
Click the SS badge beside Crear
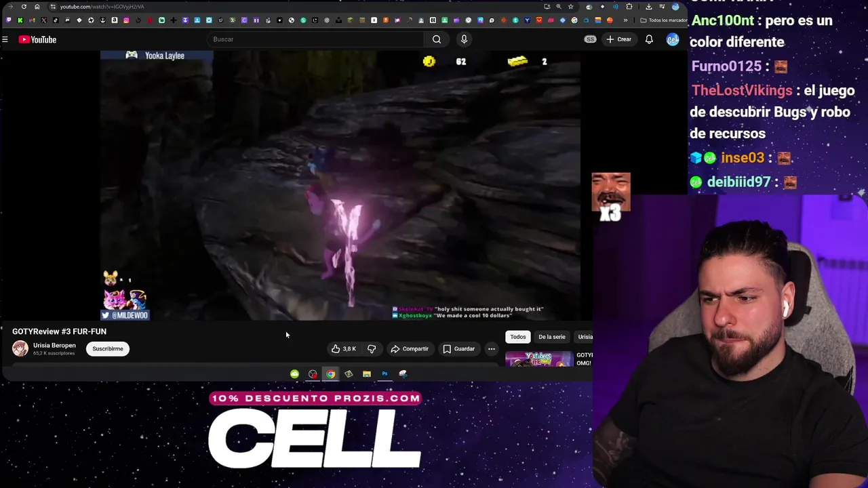tap(590, 39)
